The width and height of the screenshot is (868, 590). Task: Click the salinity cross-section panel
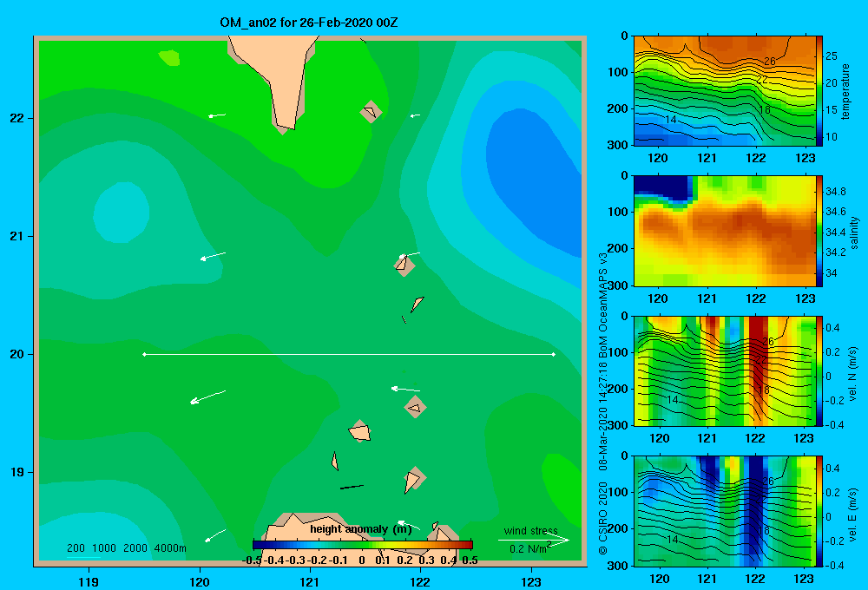click(x=725, y=231)
